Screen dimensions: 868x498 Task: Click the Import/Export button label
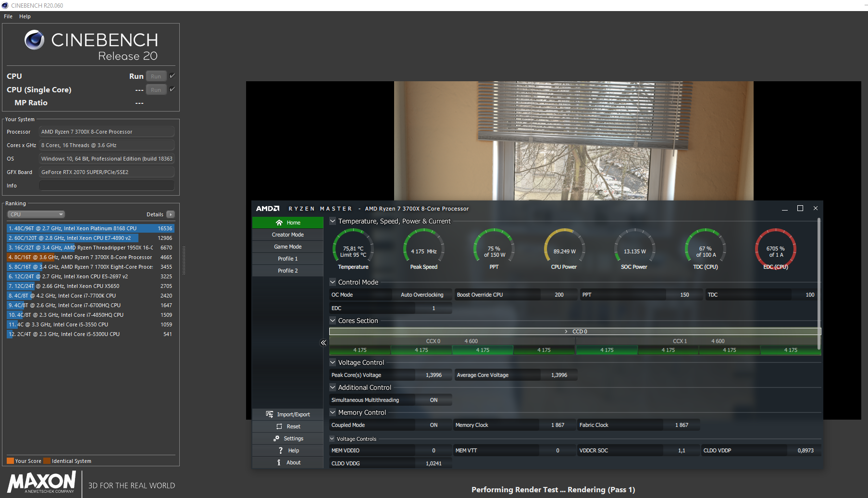294,414
